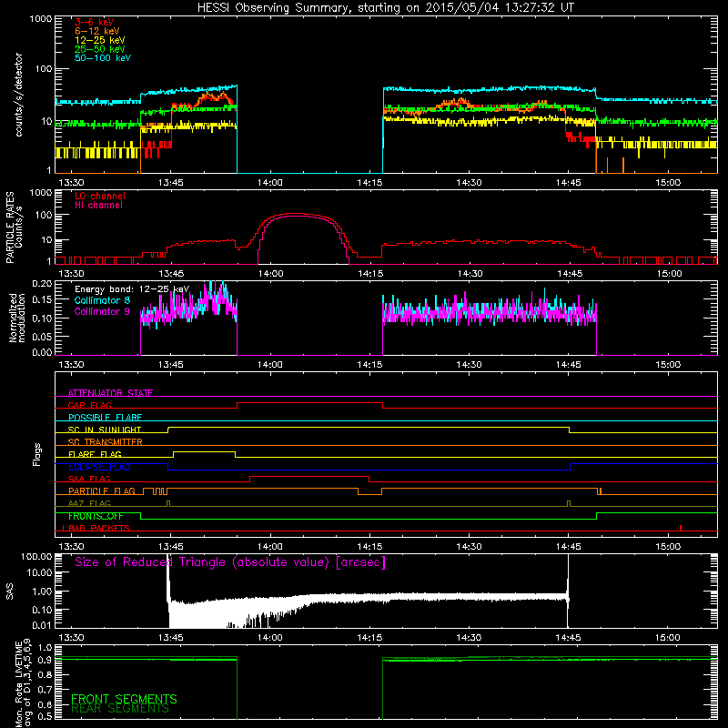Image resolution: width=728 pixels, height=728 pixels.
Task: Click the ATTENUATOR_STATE flag label
Action: point(110,393)
